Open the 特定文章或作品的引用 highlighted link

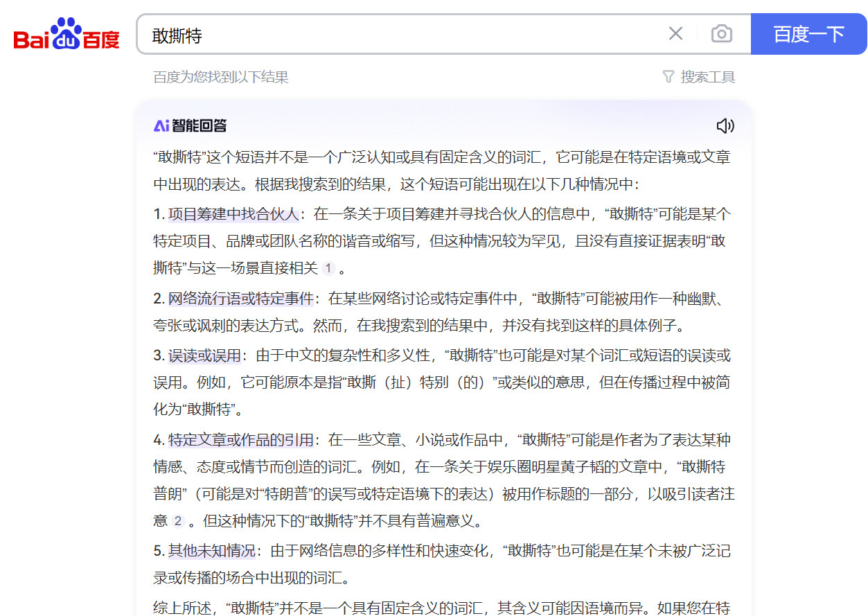[240, 440]
